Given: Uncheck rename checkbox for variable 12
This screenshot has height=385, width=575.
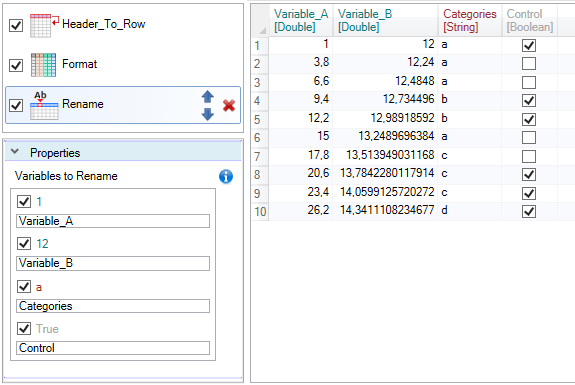Looking at the screenshot, I should click(24, 243).
